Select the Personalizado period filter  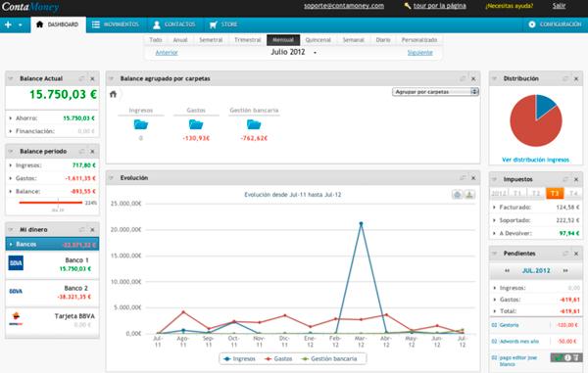point(419,40)
